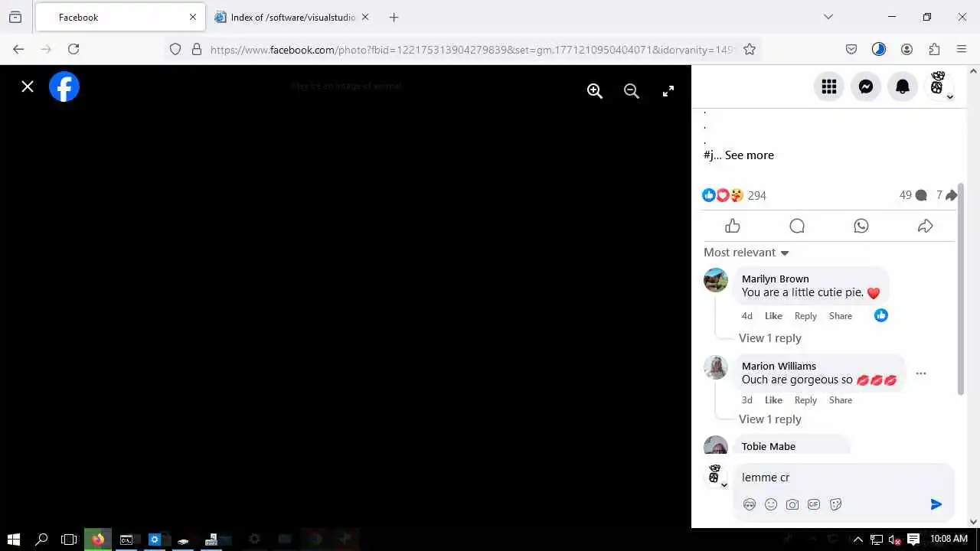Open Marilyn Brown's profile picture
This screenshot has width=980, height=551.
point(716,280)
